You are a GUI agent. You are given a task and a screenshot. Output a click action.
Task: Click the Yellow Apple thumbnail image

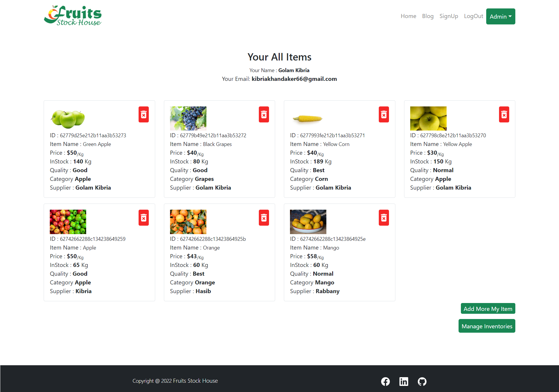pos(428,119)
